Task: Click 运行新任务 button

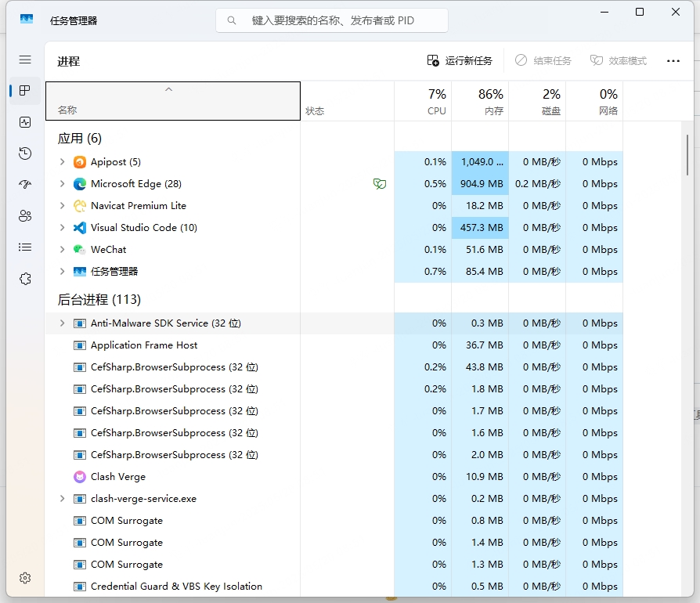Action: click(460, 61)
